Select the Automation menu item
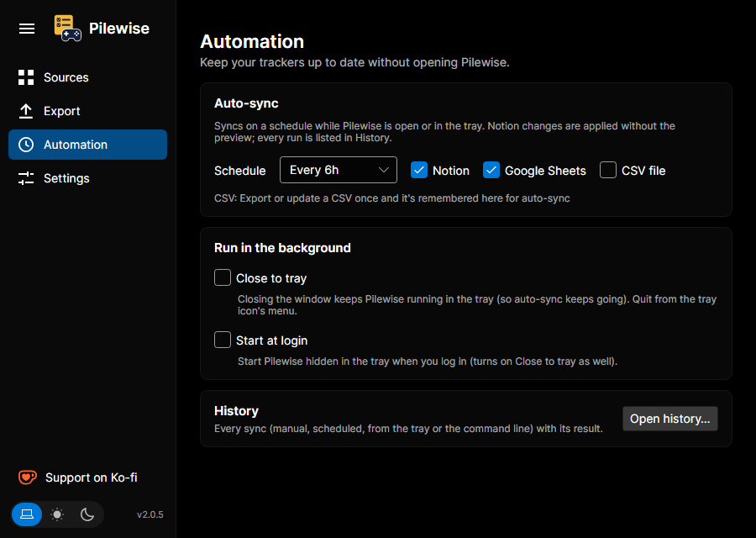Image resolution: width=756 pixels, height=538 pixels. tap(87, 145)
